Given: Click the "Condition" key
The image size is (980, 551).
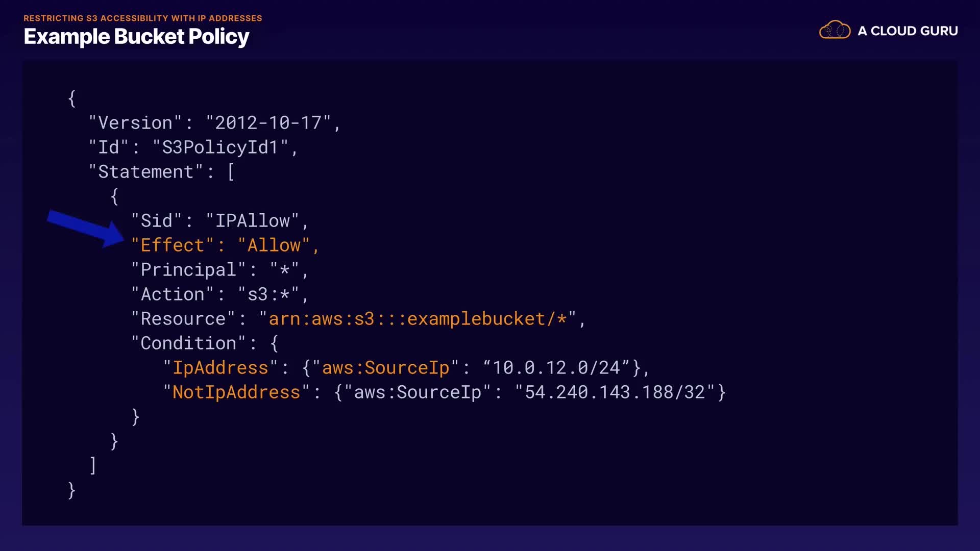Looking at the screenshot, I should [x=188, y=343].
